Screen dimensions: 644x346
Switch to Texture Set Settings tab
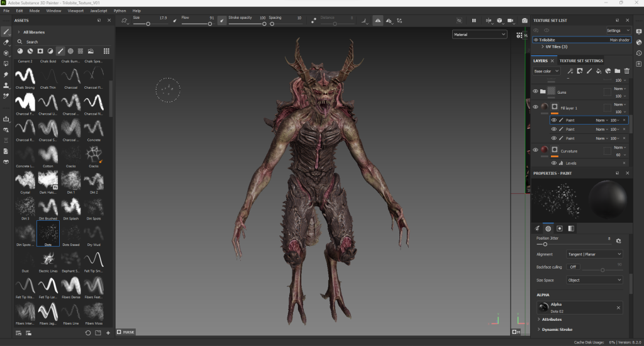(x=581, y=60)
